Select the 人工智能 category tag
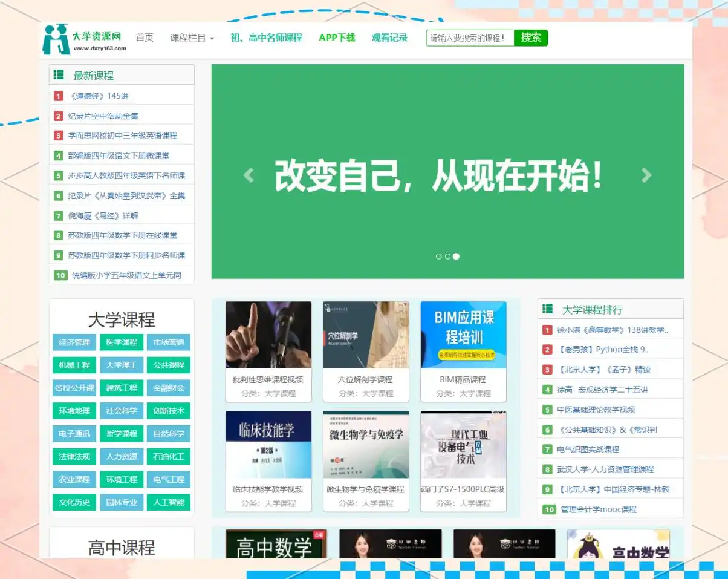This screenshot has height=579, width=728. pos(168,502)
